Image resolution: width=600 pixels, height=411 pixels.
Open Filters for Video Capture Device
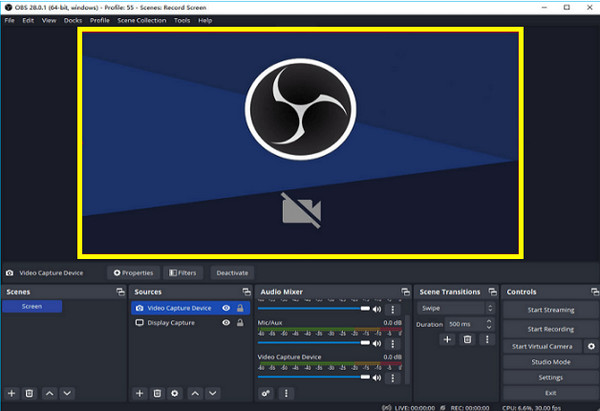tap(183, 273)
